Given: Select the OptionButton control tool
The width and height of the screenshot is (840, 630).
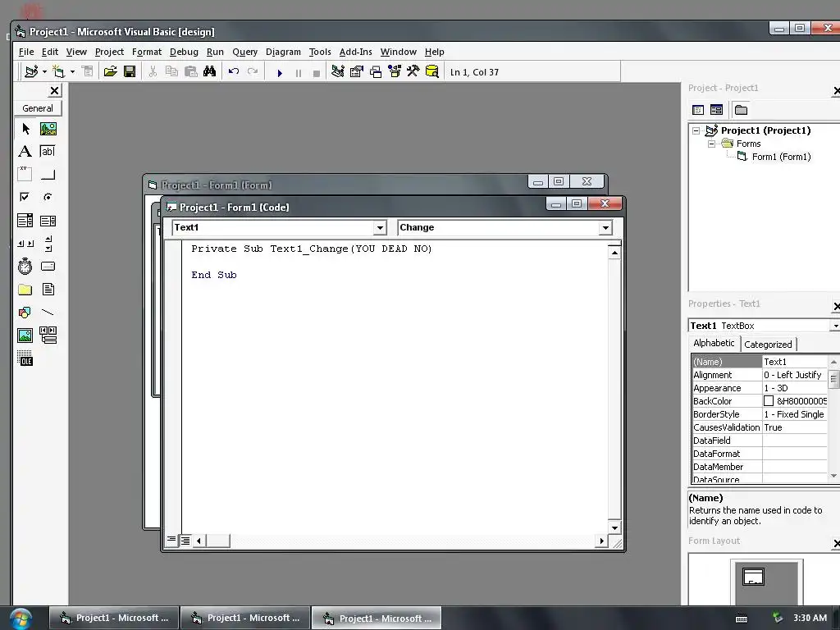Looking at the screenshot, I should tap(48, 197).
